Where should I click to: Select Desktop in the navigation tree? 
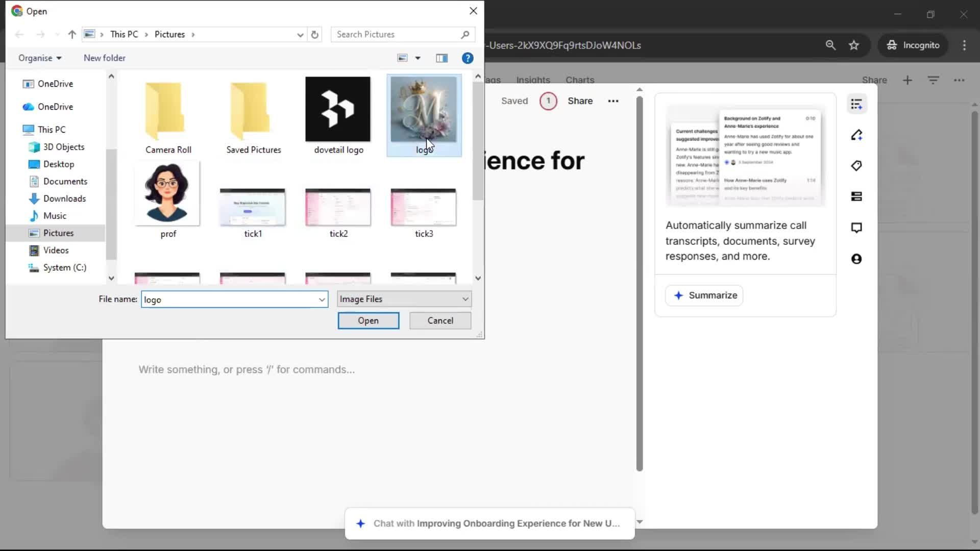(x=59, y=164)
